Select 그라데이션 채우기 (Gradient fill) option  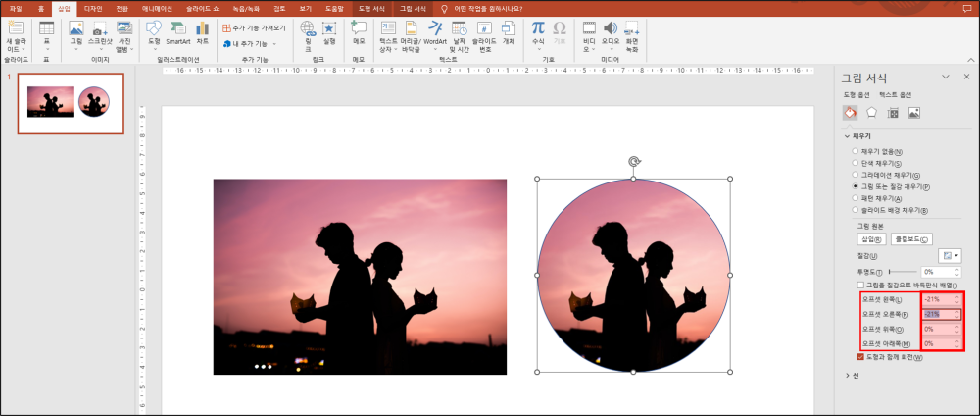click(x=855, y=176)
